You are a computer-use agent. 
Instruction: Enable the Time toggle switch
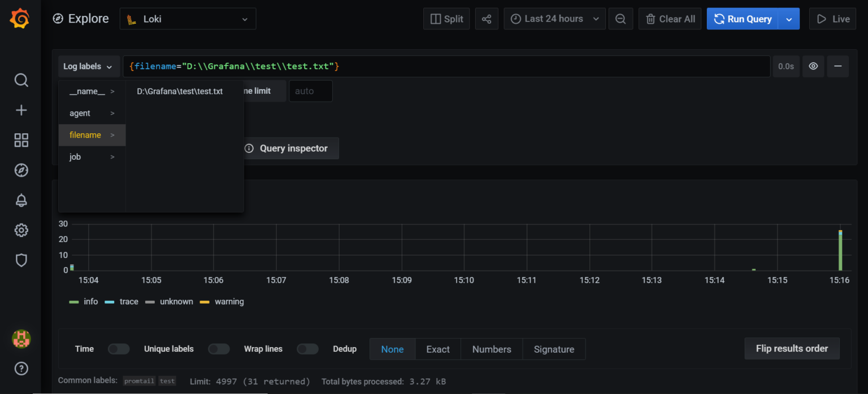pyautogui.click(x=119, y=349)
